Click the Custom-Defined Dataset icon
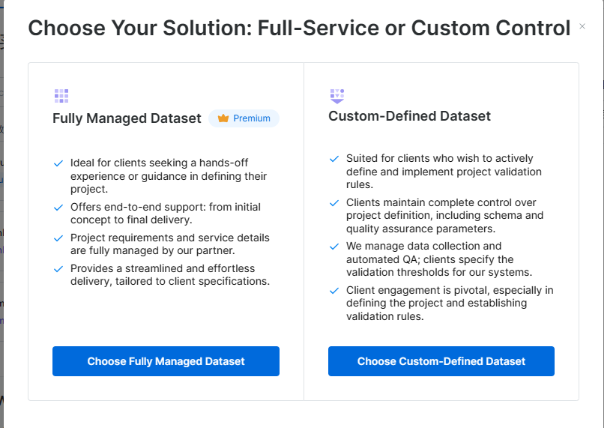Image resolution: width=604 pixels, height=428 pixels. click(x=336, y=96)
